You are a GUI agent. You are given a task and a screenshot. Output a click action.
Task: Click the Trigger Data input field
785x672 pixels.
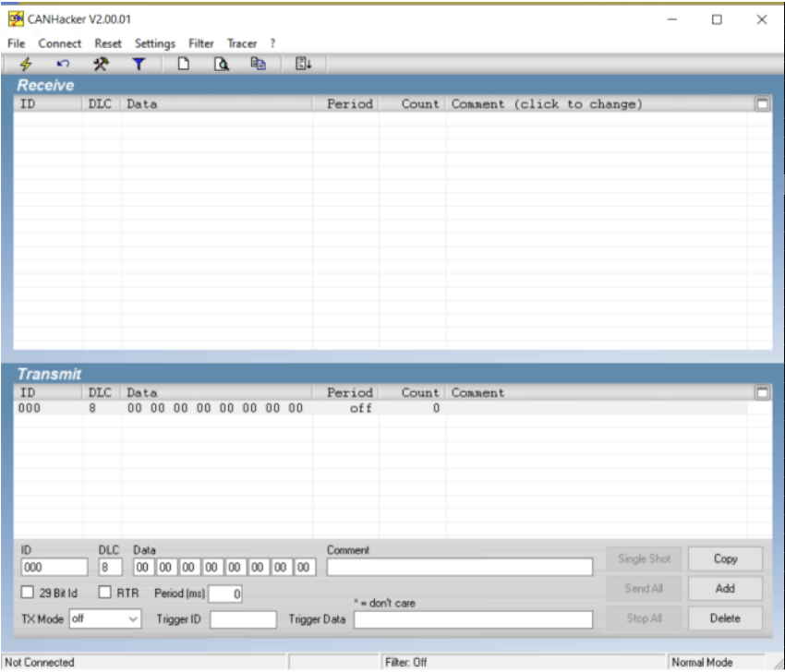tap(473, 619)
